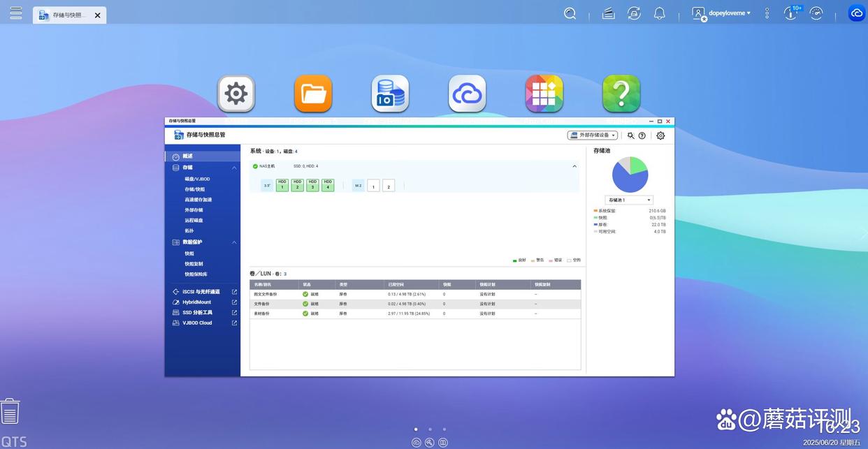Open the myQNAPcloud cloud desktop icon
The width and height of the screenshot is (868, 449).
tap(467, 94)
